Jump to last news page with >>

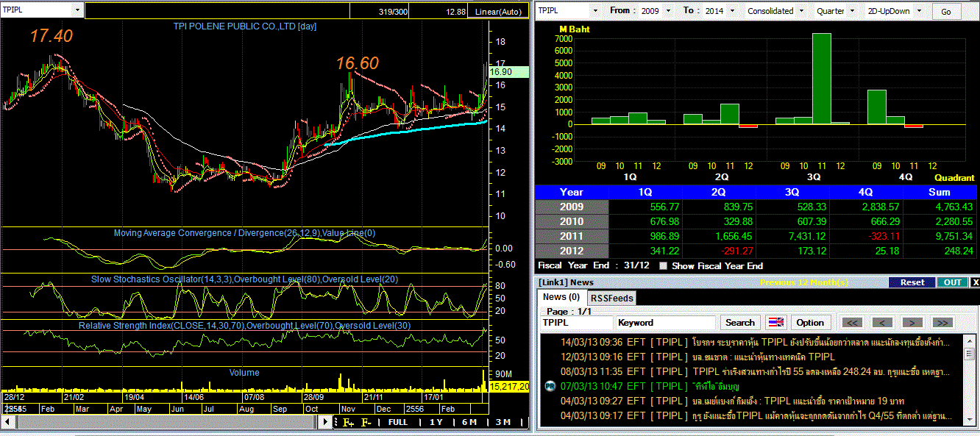942,323
